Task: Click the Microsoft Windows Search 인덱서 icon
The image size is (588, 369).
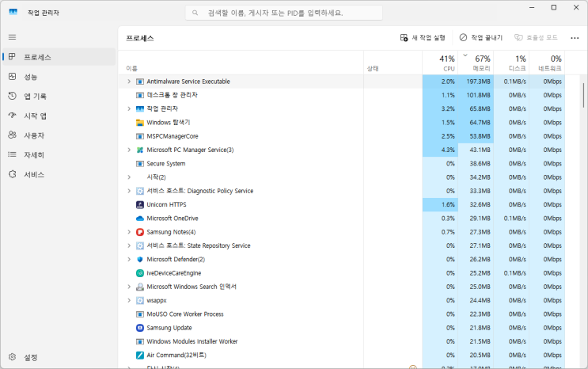Action: 140,287
